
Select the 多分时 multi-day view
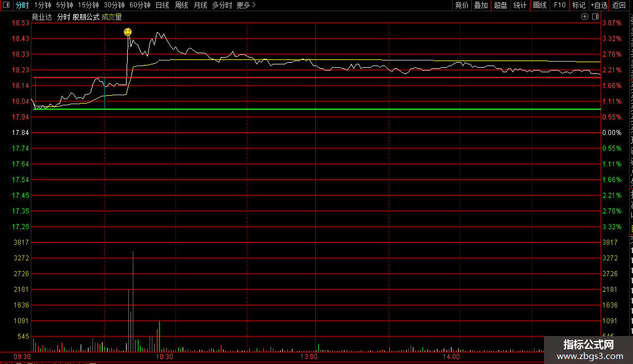[222, 5]
